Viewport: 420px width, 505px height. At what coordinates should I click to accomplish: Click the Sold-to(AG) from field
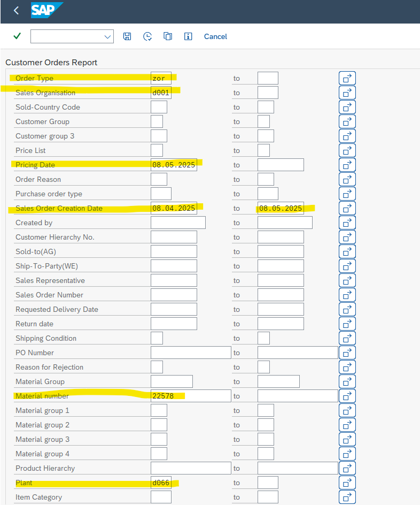174,251
